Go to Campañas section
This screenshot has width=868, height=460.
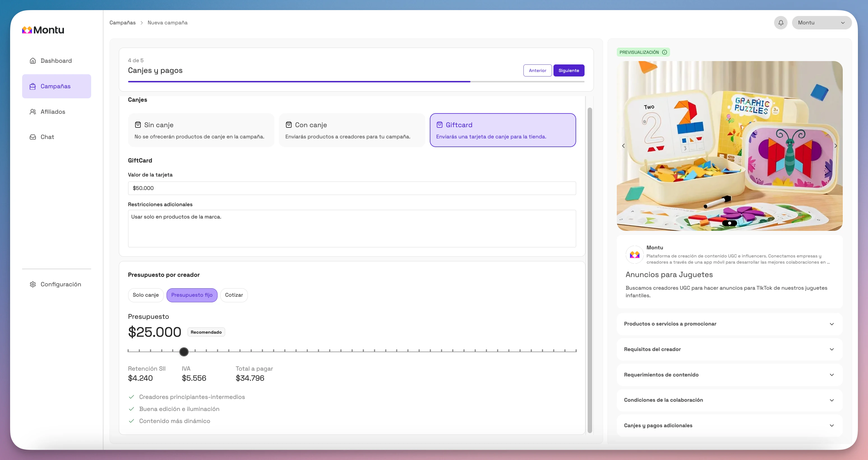[57, 86]
